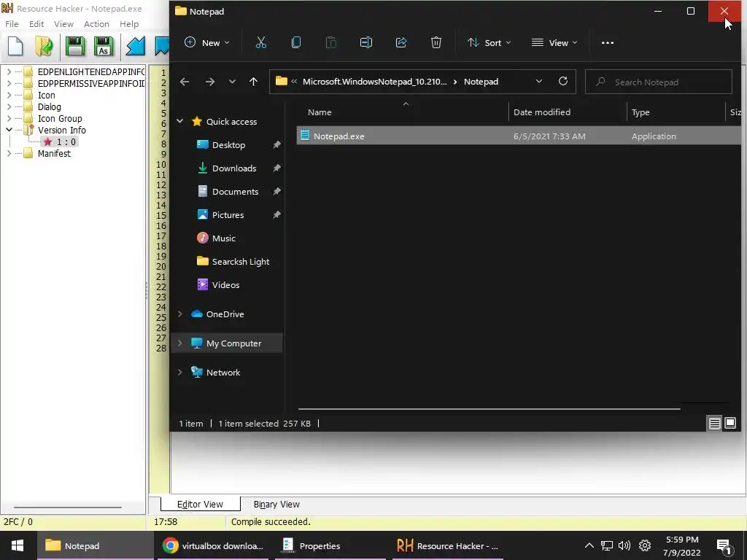Click the Delete trash icon in Explorer

coord(436,42)
